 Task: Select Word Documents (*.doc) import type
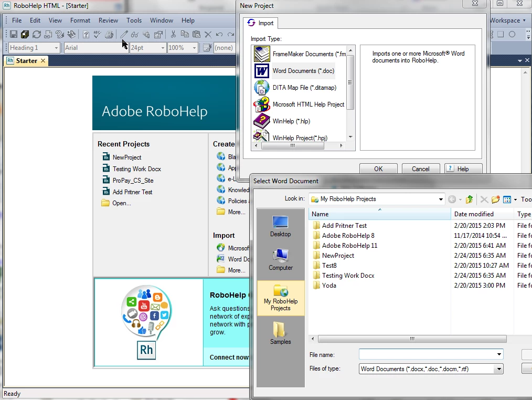pos(294,71)
